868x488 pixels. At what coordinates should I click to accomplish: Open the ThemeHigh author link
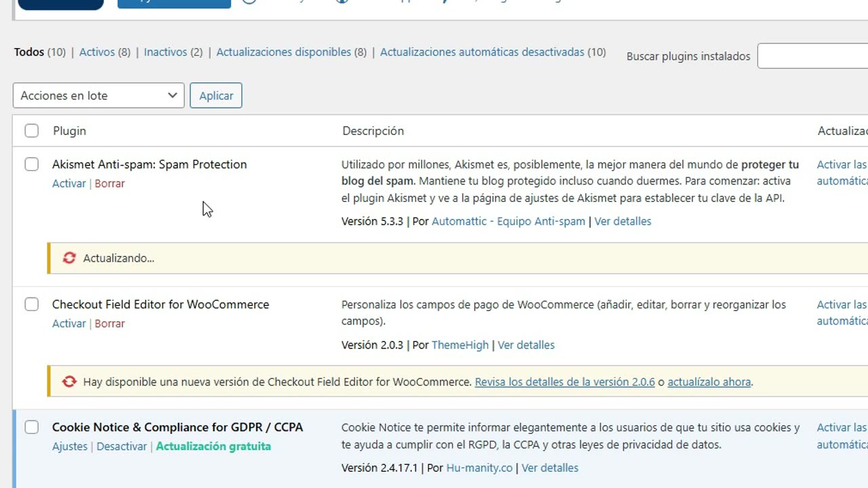pos(460,345)
